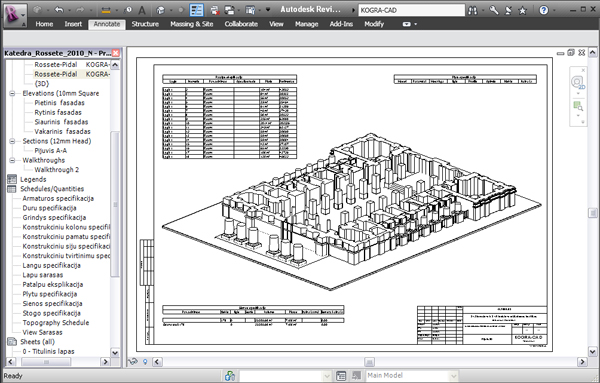The width and height of the screenshot is (600, 383).
Task: Collapse the Walkthroughs tree node
Action: pyautogui.click(x=12, y=160)
